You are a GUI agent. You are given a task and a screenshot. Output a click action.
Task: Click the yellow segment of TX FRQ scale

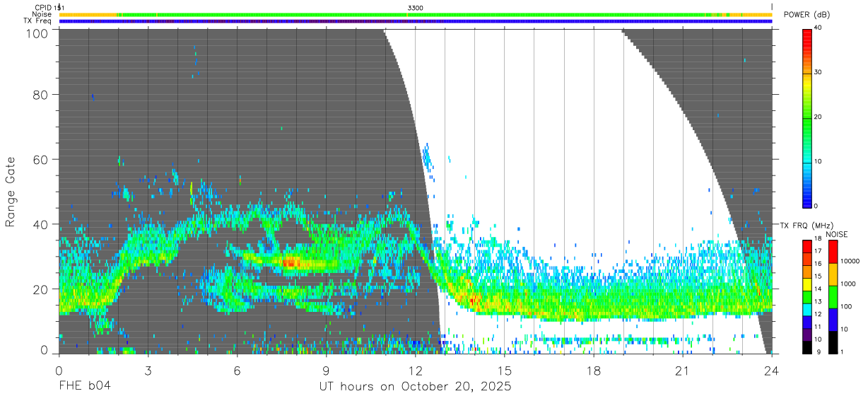pyautogui.click(x=807, y=284)
